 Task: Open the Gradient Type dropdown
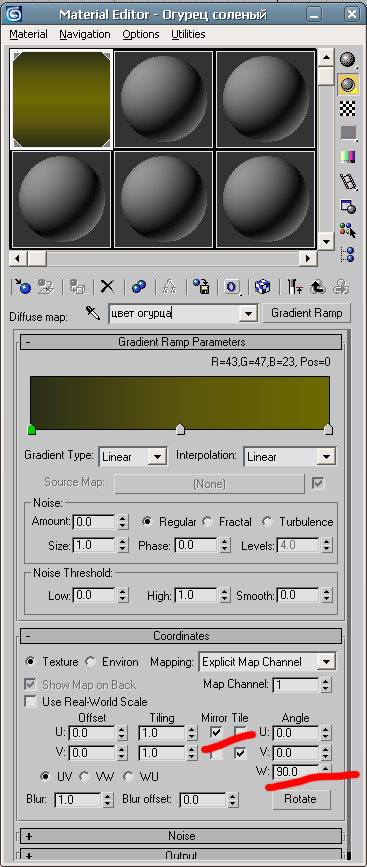133,457
